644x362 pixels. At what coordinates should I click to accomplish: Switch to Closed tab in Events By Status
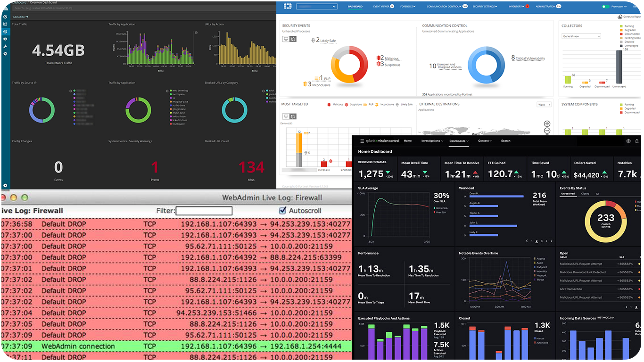click(585, 194)
